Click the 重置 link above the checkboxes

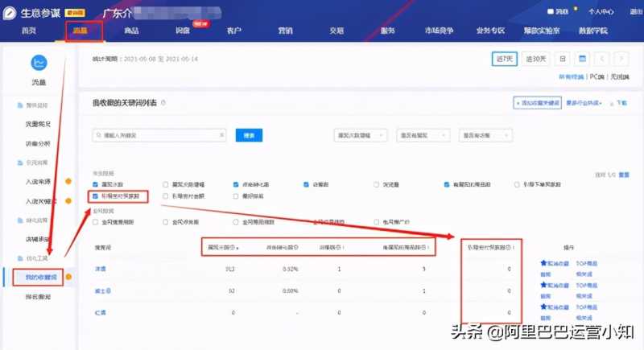[624, 175]
